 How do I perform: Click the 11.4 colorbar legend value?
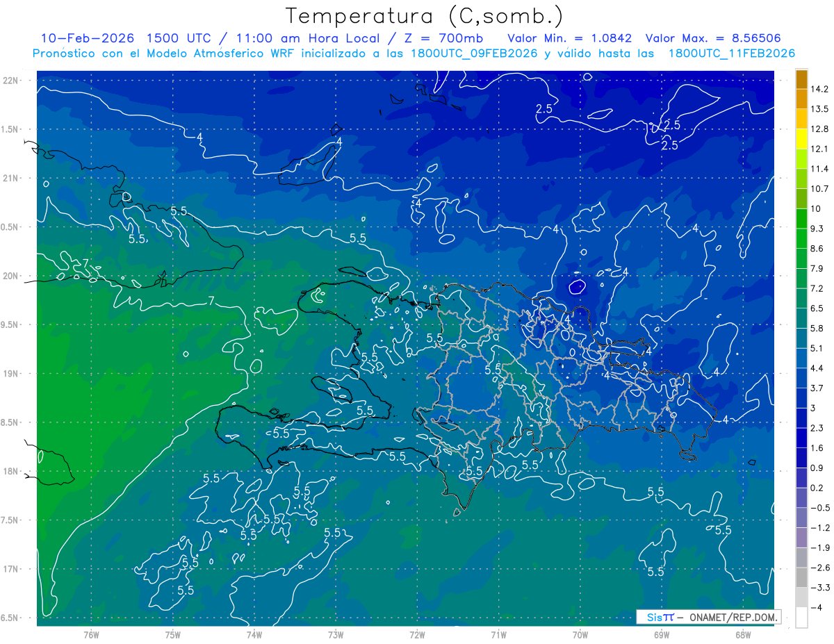pos(820,169)
